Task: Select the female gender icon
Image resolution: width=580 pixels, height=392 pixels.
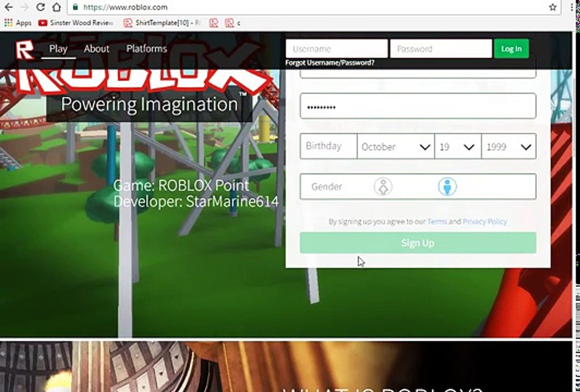Action: click(383, 187)
